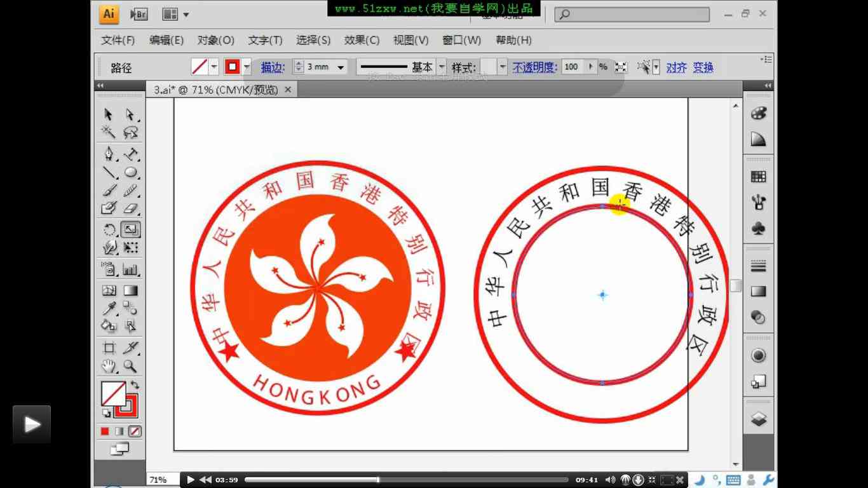The height and width of the screenshot is (488, 868).
Task: Select the Blob Brush tool
Action: point(109,208)
